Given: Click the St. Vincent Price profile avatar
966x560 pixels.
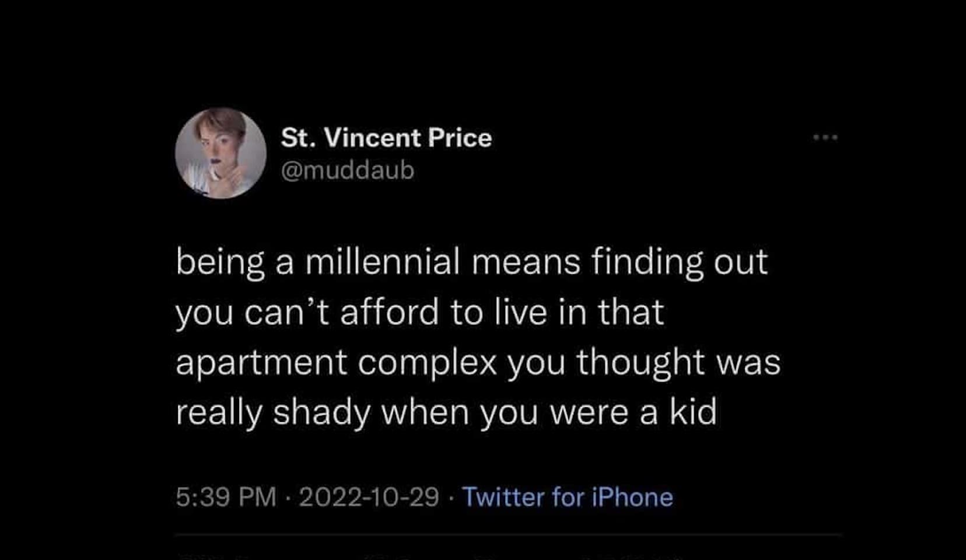Looking at the screenshot, I should pos(220,153).
